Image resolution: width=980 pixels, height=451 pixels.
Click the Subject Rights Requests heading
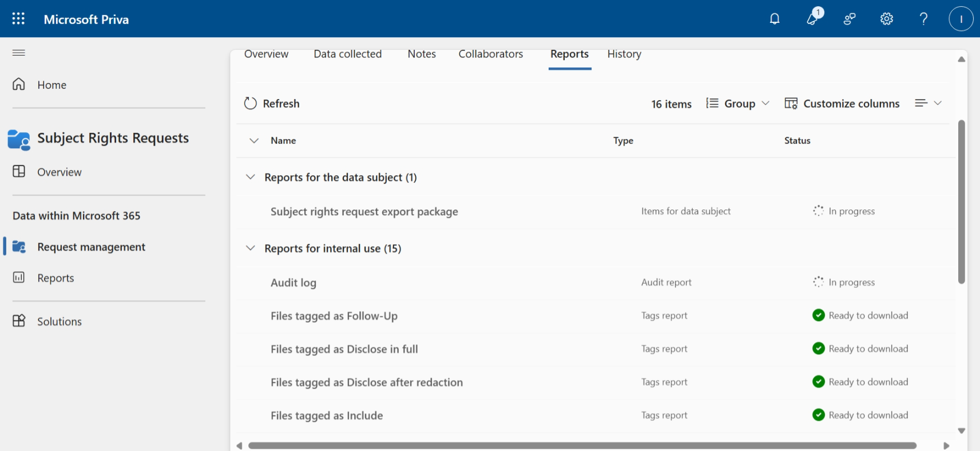pyautogui.click(x=113, y=138)
